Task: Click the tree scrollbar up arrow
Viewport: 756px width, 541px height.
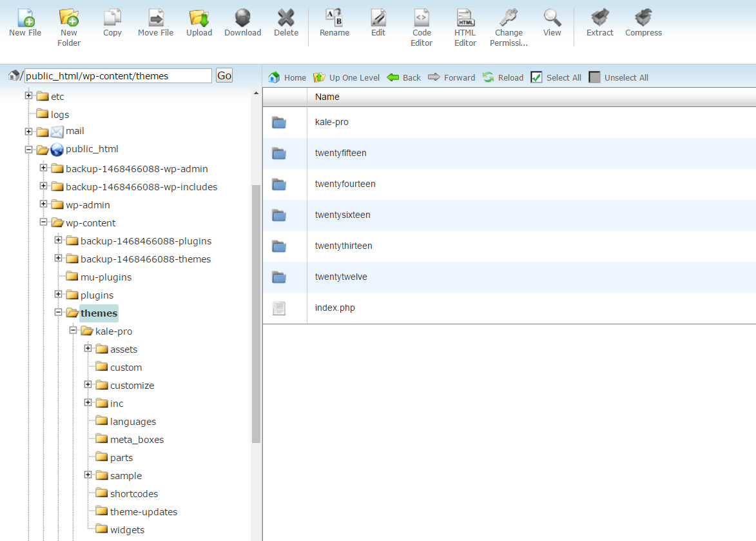Action: click(x=256, y=93)
